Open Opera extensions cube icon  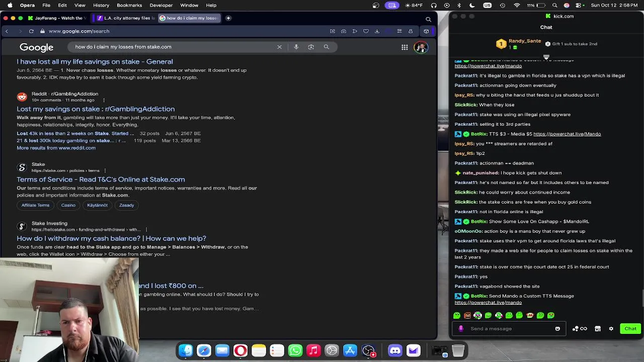coord(426,31)
